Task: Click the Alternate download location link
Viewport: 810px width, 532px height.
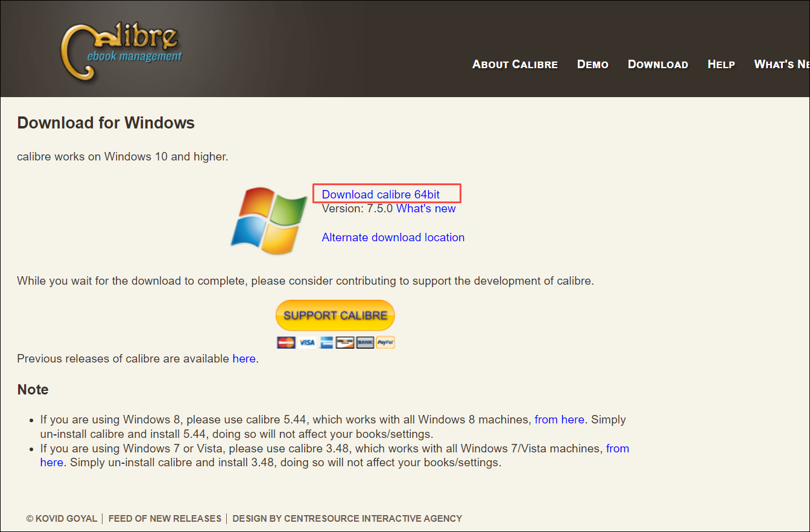Action: (x=393, y=237)
